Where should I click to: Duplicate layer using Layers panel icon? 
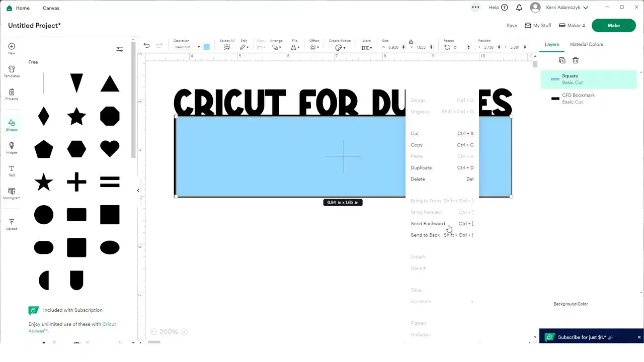pyautogui.click(x=562, y=60)
